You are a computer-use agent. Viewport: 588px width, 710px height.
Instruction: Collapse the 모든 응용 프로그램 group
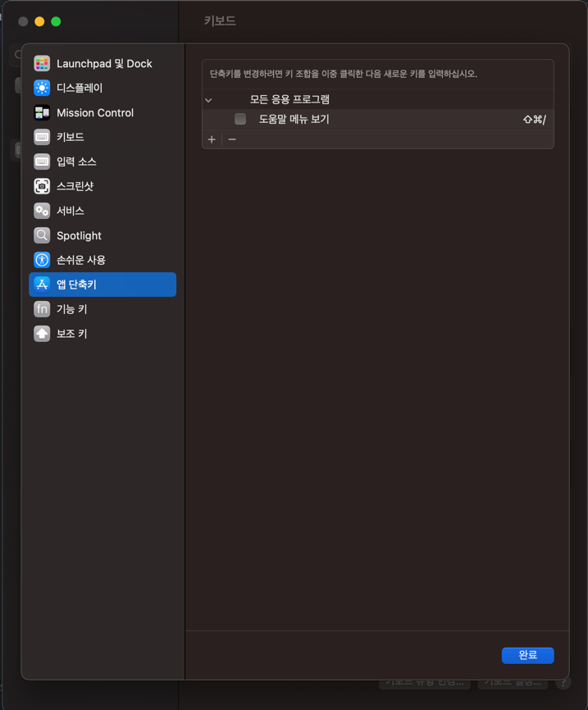coord(208,100)
